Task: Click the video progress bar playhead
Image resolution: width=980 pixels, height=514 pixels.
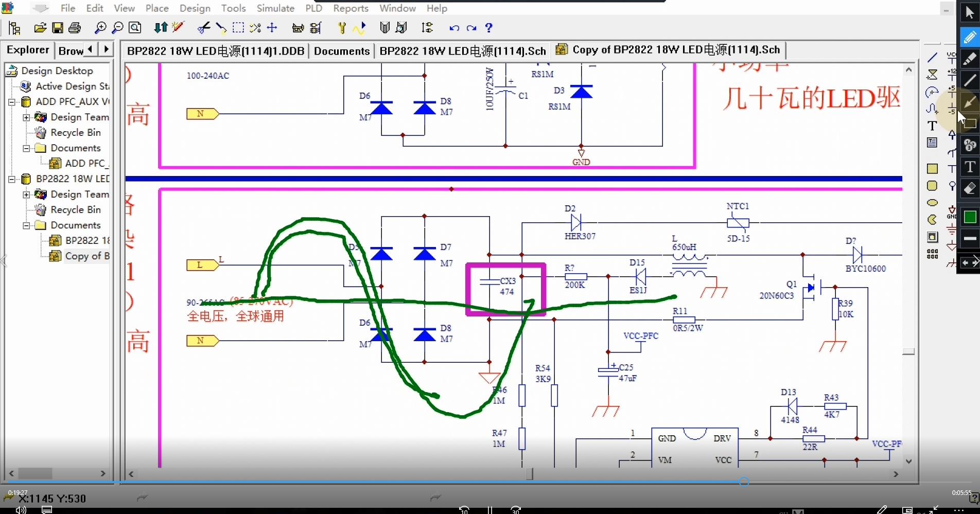Action: coord(744,482)
